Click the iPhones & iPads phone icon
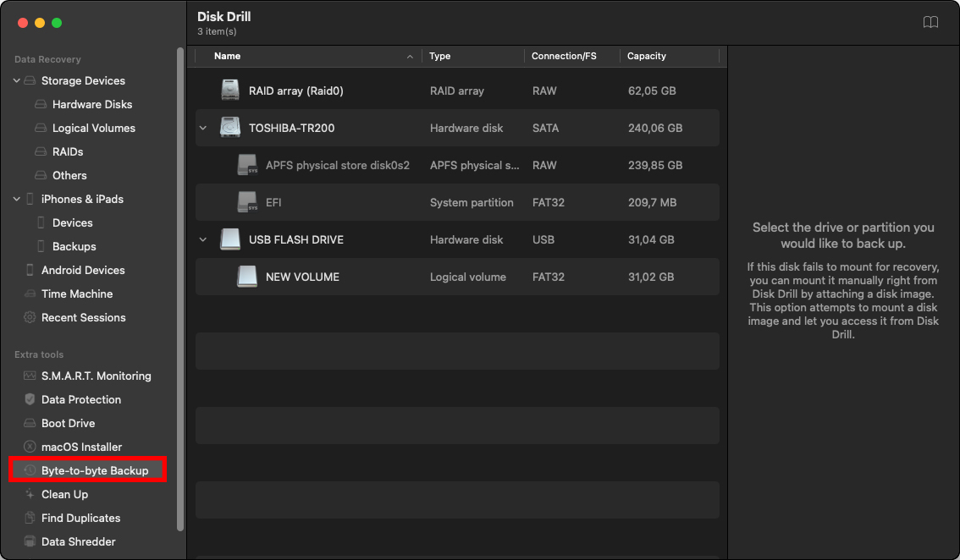The width and height of the screenshot is (960, 560). [x=30, y=199]
